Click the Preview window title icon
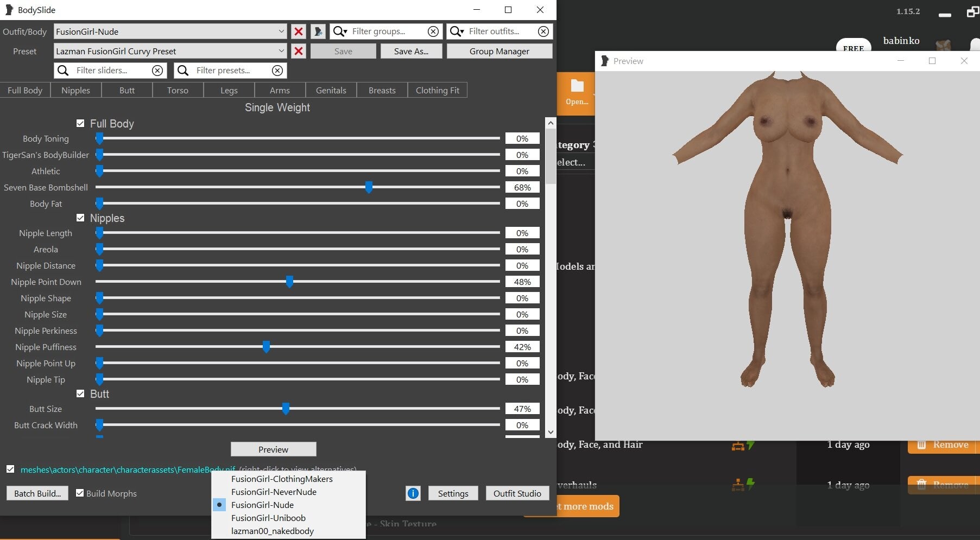The width and height of the screenshot is (980, 540). click(605, 61)
